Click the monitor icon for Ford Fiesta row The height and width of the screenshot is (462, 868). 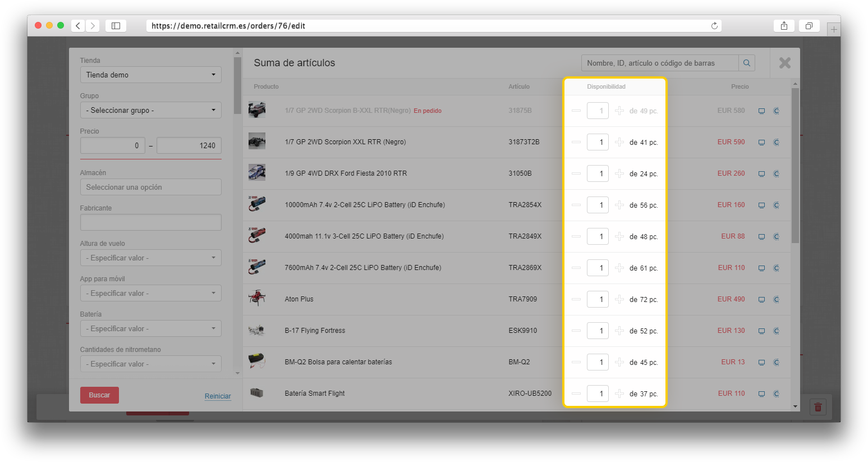point(761,174)
